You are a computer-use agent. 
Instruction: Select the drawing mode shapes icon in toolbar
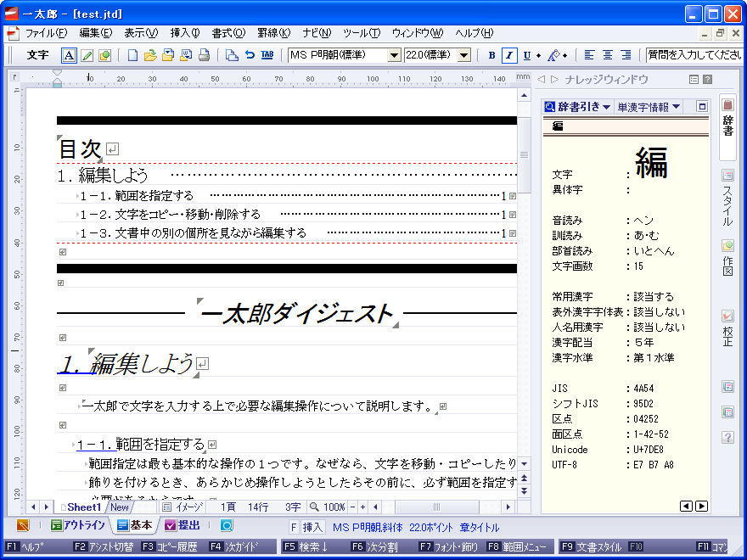tap(104, 55)
